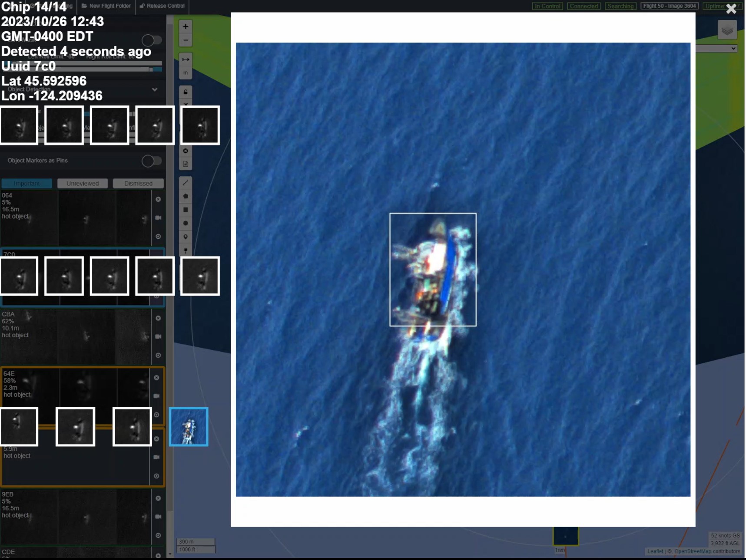746x560 pixels.
Task: Click the 'Uuid 7c0' overlay text
Action: click(x=29, y=66)
